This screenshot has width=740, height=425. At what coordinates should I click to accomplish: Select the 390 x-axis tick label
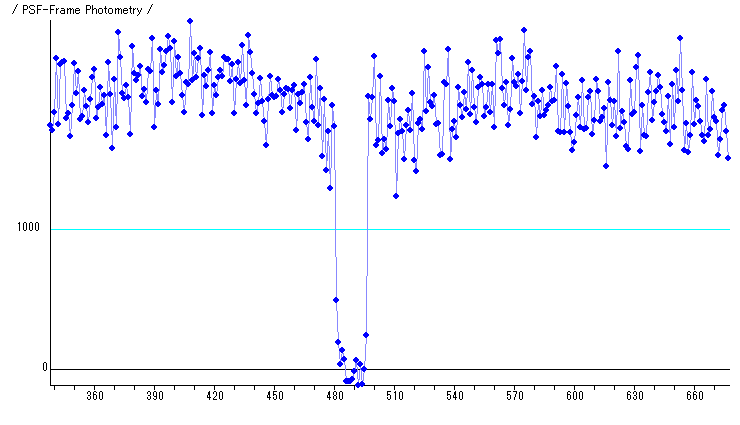[x=155, y=397]
